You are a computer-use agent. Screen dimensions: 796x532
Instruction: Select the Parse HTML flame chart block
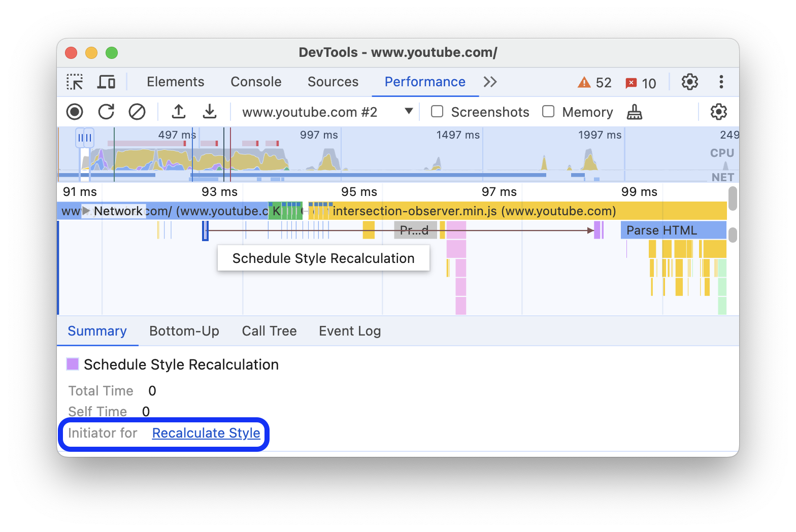click(673, 230)
